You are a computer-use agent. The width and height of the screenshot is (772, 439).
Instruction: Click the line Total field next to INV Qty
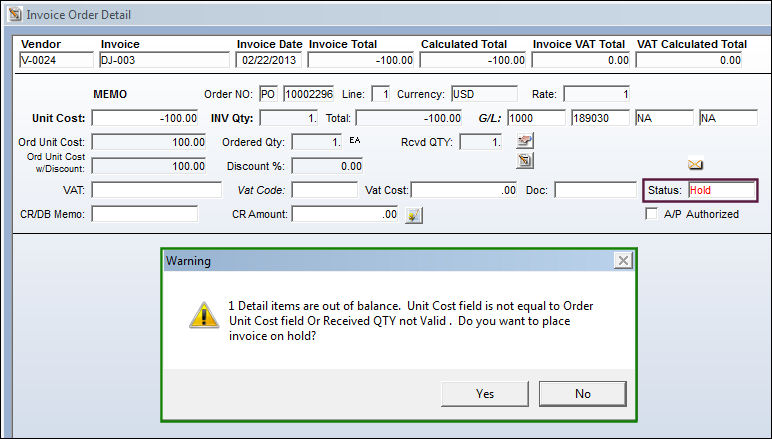pyautogui.click(x=409, y=118)
